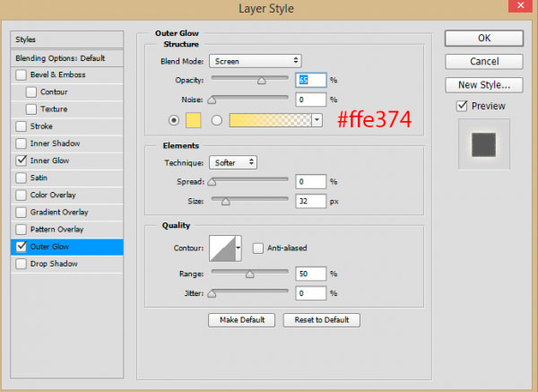Uncheck the Outer Glow checkbox

(x=21, y=247)
